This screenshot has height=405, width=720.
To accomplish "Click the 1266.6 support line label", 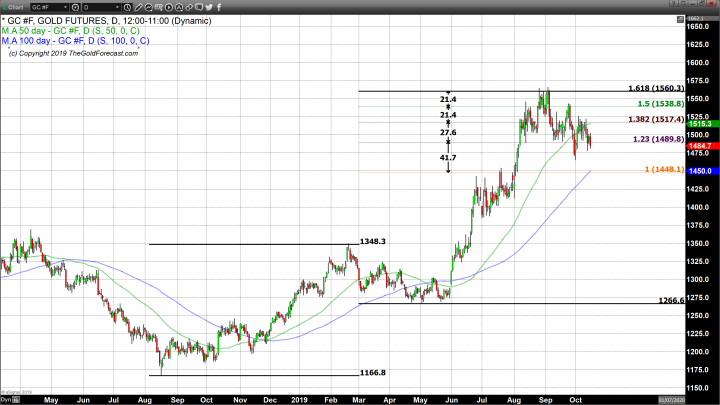I will (x=671, y=300).
